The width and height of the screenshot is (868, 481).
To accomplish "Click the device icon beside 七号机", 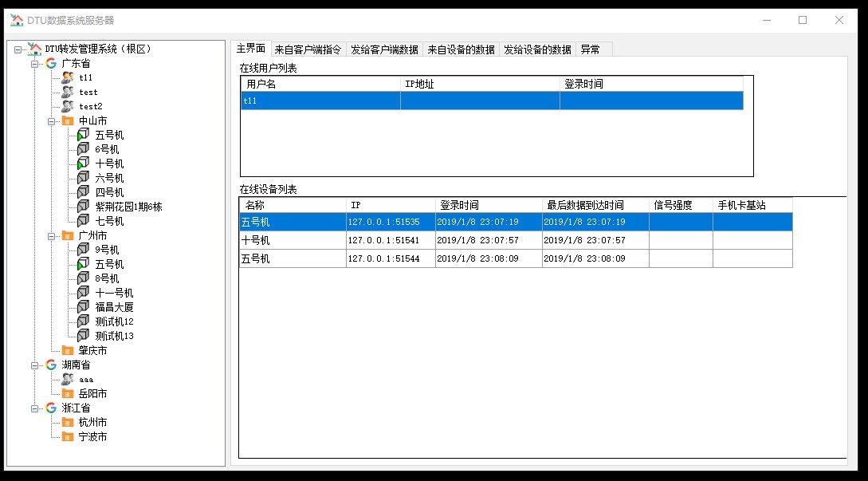I will [83, 221].
